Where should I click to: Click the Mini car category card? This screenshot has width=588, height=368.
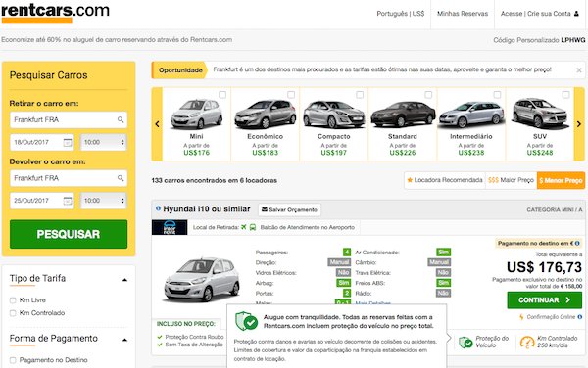(197, 124)
